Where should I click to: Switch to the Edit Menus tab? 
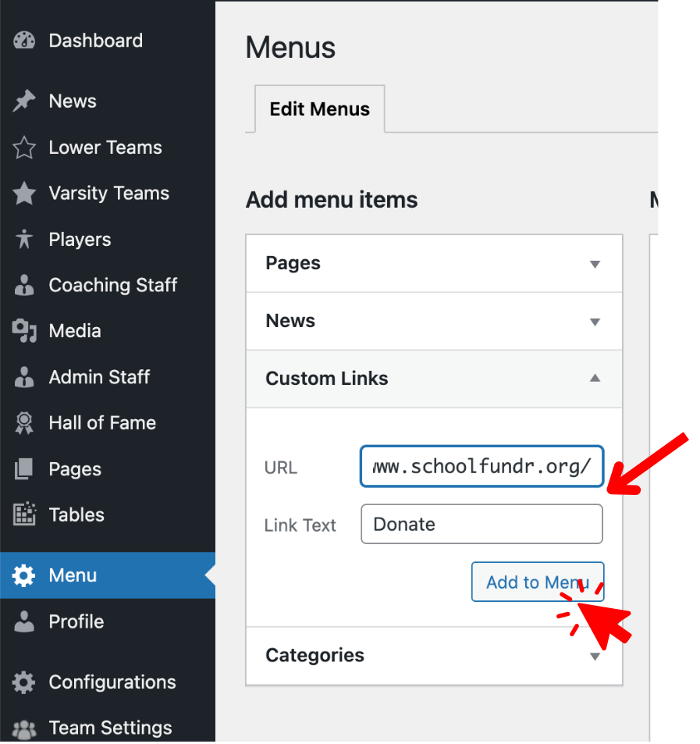tap(319, 109)
